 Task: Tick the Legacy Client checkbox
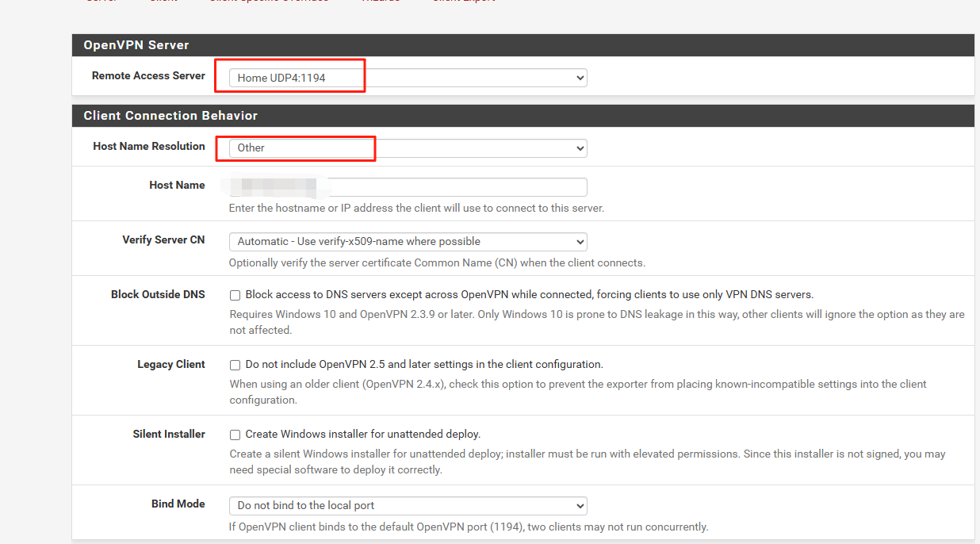[235, 365]
